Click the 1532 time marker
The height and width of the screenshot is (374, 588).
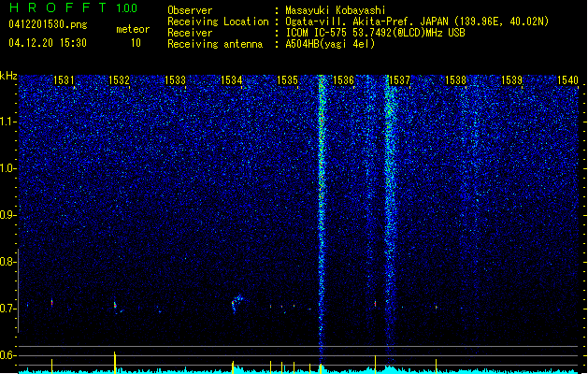[x=119, y=80]
